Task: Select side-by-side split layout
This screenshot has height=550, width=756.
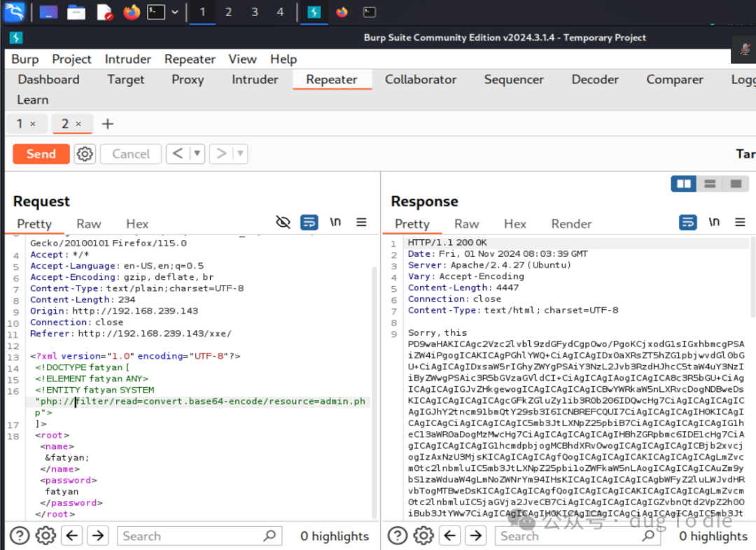Action: point(684,183)
